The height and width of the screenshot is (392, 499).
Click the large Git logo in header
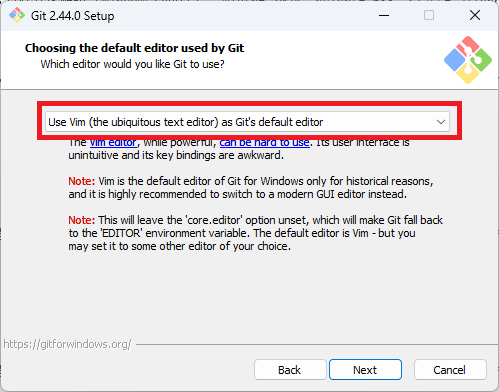click(x=468, y=60)
